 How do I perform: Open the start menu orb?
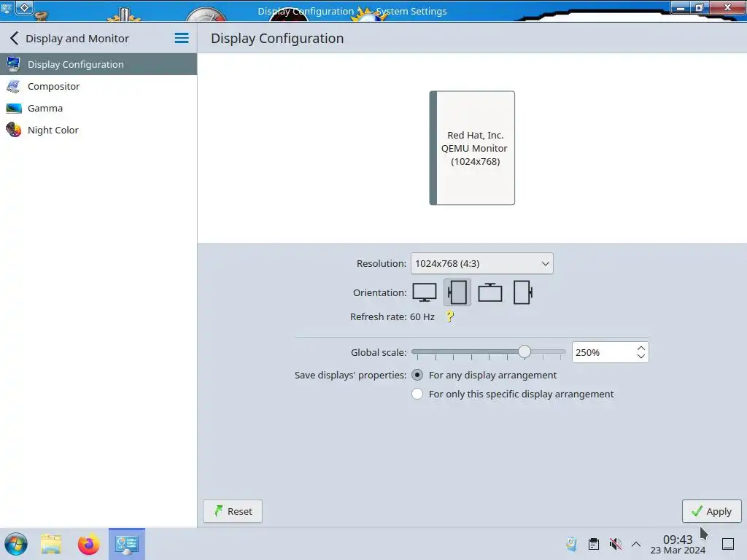tap(16, 544)
